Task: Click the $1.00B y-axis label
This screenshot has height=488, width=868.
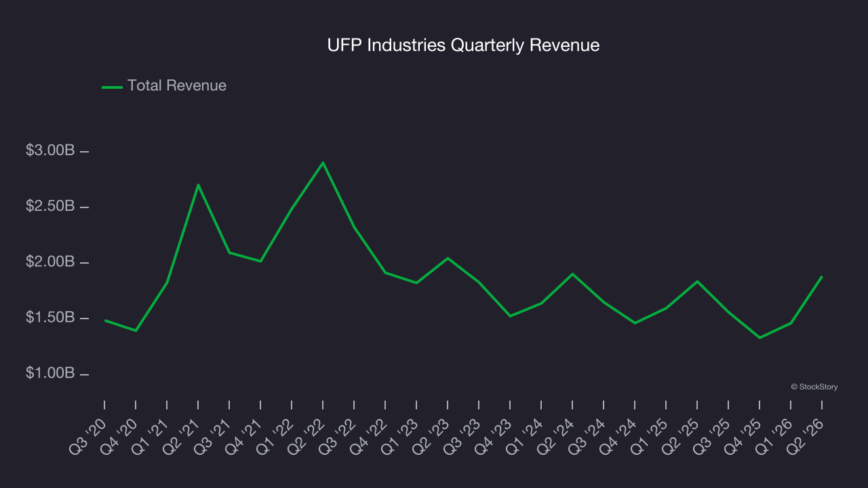Action: tap(50, 373)
